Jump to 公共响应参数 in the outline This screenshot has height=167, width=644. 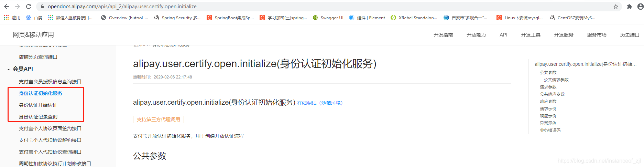pyautogui.click(x=552, y=94)
